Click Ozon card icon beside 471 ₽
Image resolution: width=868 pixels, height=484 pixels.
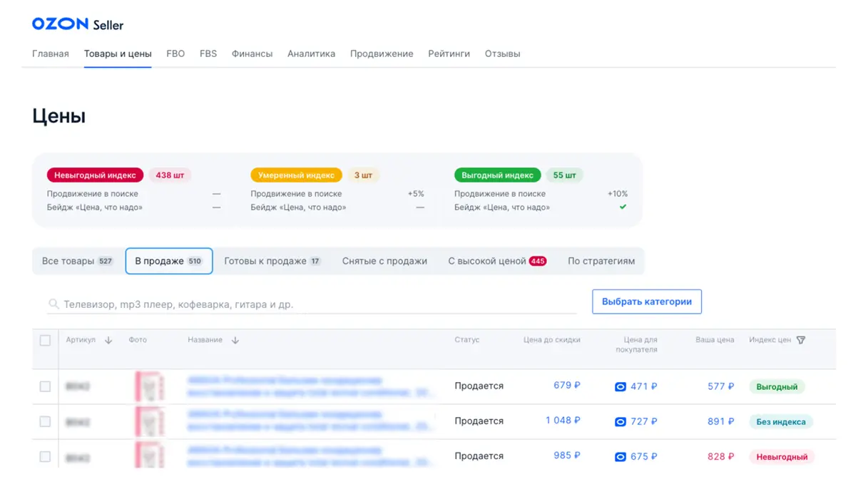coord(621,387)
